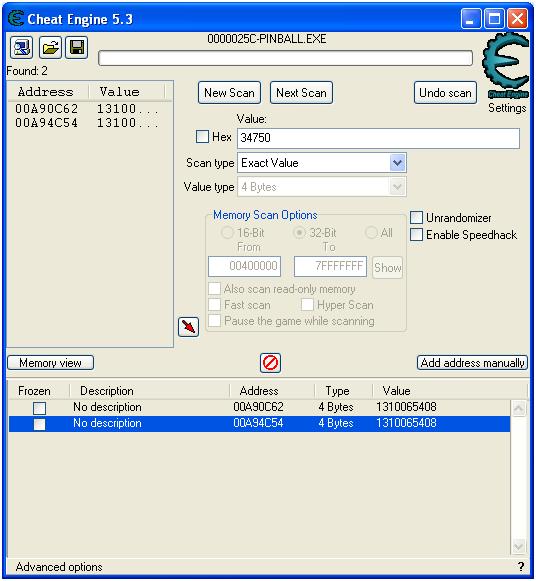
Task: Click value 1310065408 in highlighted row
Action: click(406, 423)
